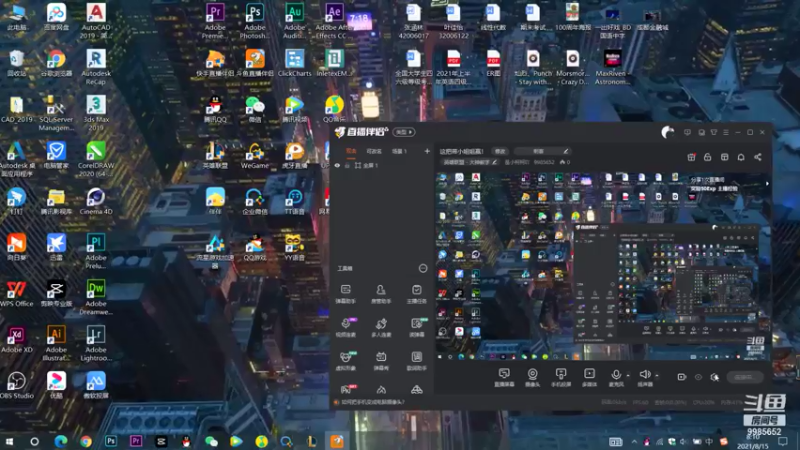The height and width of the screenshot is (450, 800).
Task: Switch to the second scene tab
Action: coord(374,151)
